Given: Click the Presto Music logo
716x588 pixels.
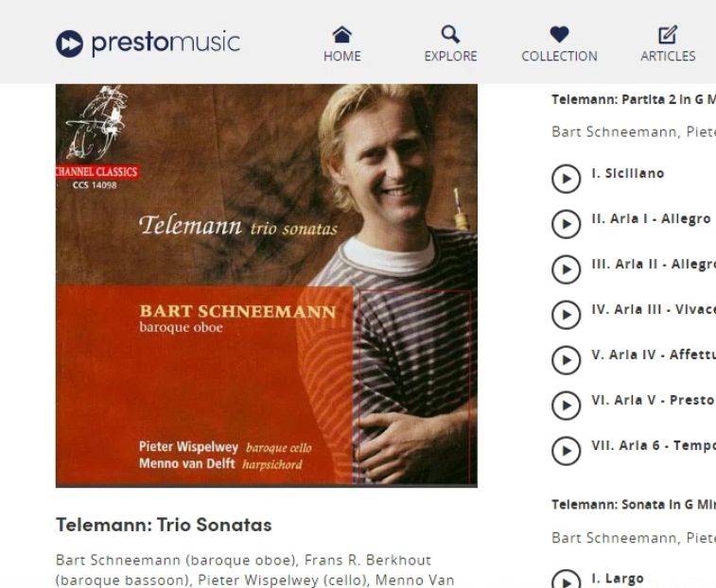Looking at the screenshot, I should tap(148, 43).
